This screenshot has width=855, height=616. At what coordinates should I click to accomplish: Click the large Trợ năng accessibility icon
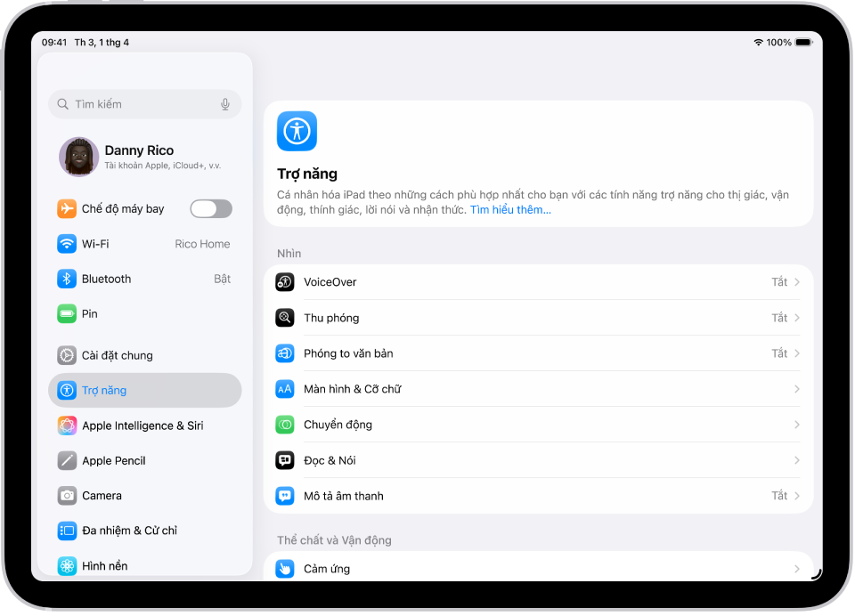(x=297, y=131)
